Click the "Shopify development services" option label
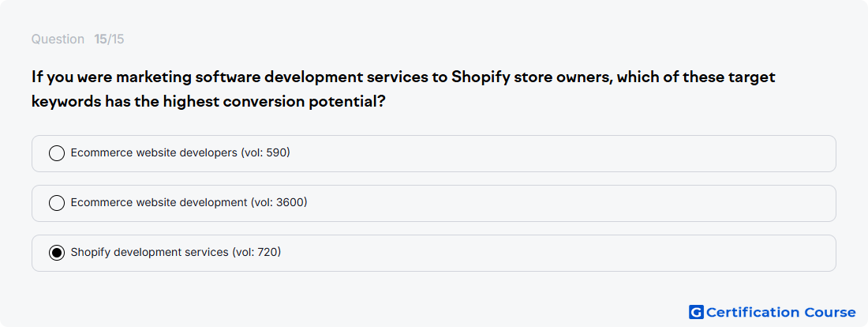Viewport: 868px width, 327px height. click(149, 252)
